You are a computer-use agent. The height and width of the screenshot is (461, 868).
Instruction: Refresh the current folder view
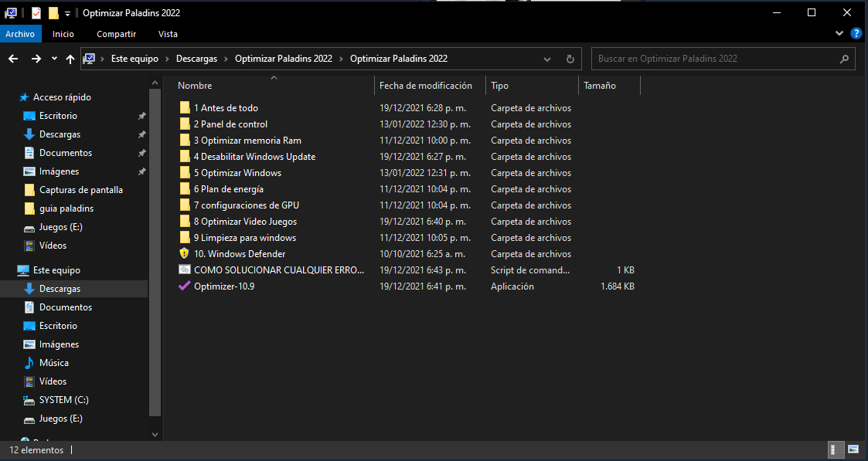(x=570, y=59)
